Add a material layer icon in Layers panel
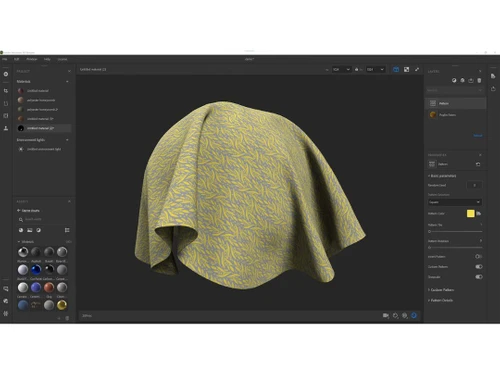Viewport: 500px width, 375px height. [462, 80]
